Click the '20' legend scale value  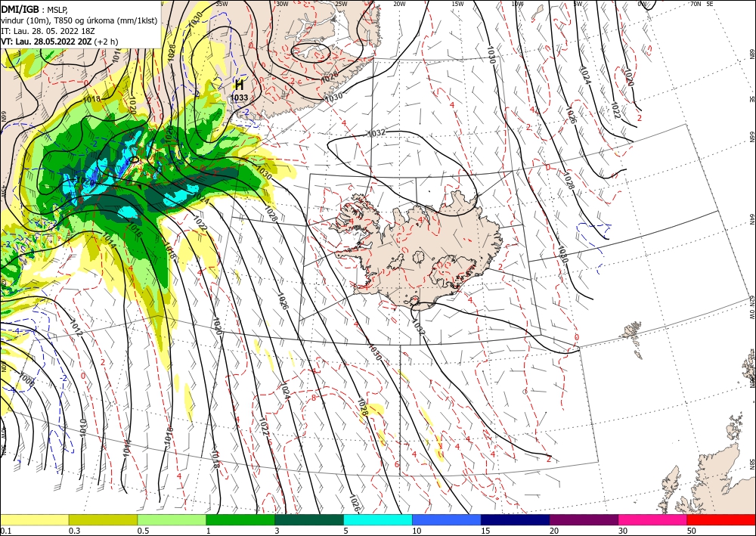[x=554, y=531]
